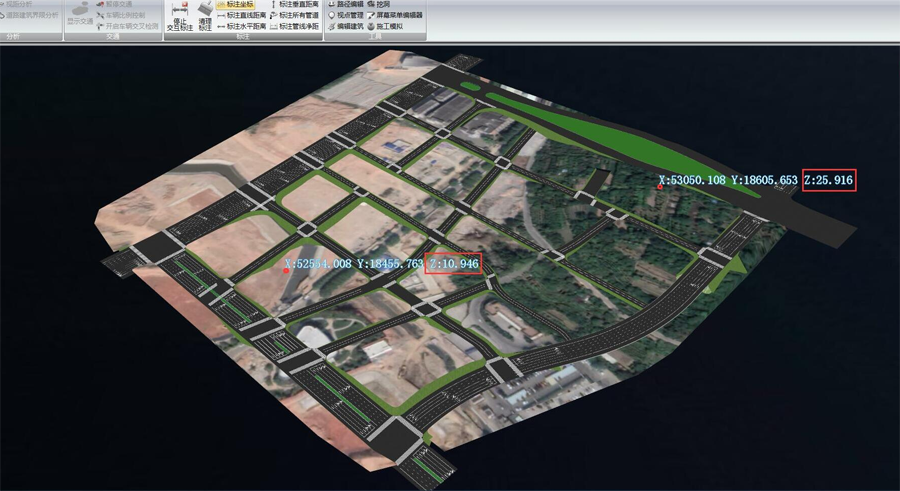
Task: Select the 标注垂直距离 vertical distance tool
Action: pyautogui.click(x=294, y=5)
